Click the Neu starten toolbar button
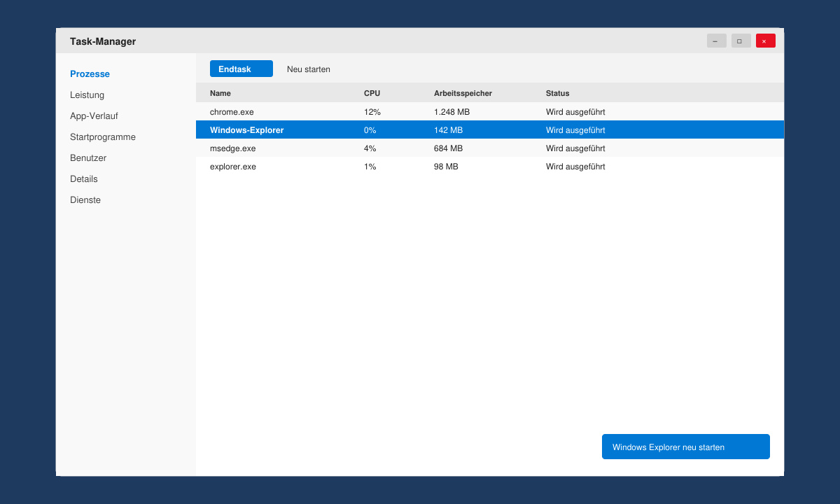The width and height of the screenshot is (840, 504). point(309,69)
